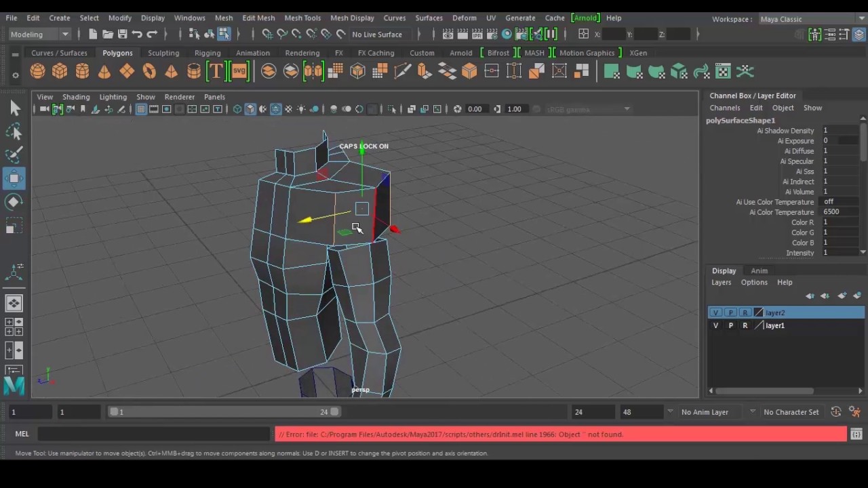
Task: Click the Anim tab in Layer Editor
Action: point(759,271)
